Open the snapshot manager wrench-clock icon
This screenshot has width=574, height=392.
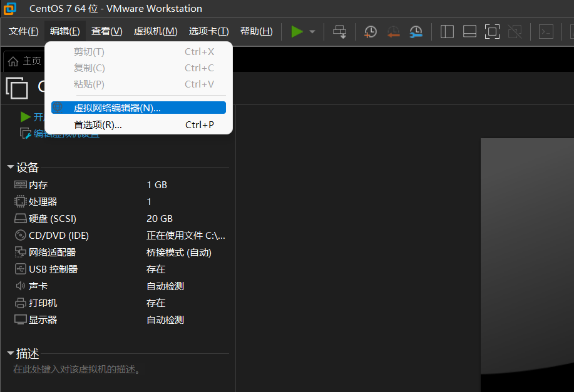pyautogui.click(x=416, y=31)
